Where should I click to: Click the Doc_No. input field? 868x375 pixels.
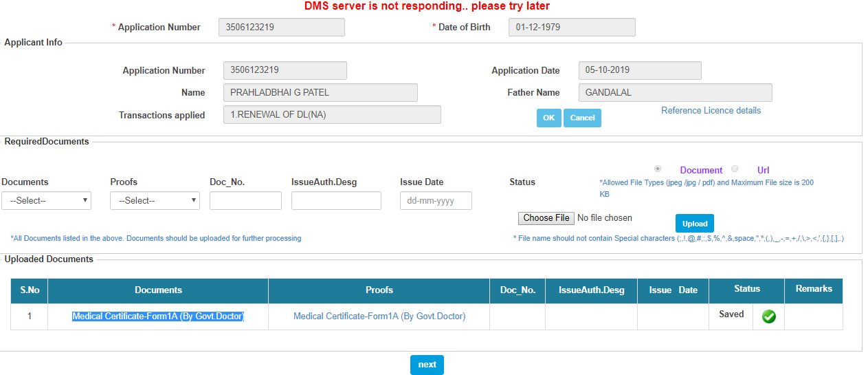[x=245, y=200]
